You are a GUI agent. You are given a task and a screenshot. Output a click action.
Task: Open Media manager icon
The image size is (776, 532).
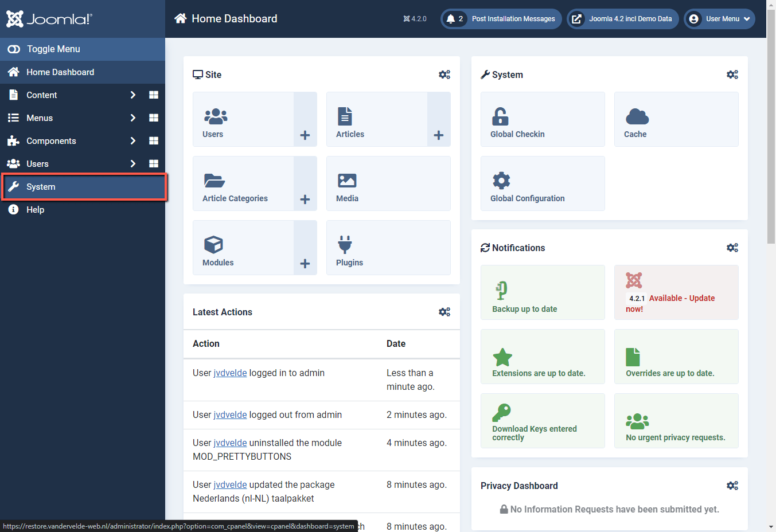pos(348,180)
